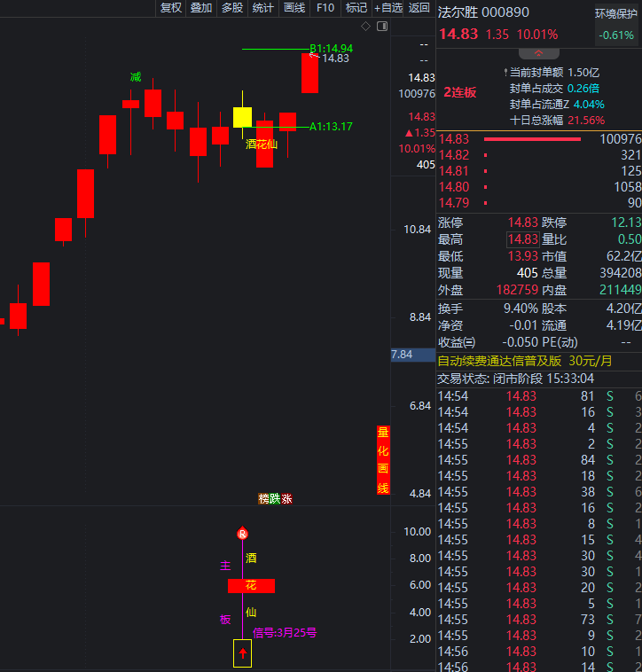The height and width of the screenshot is (672, 642).
Task: Click the red R marker icon
Action: point(242,534)
